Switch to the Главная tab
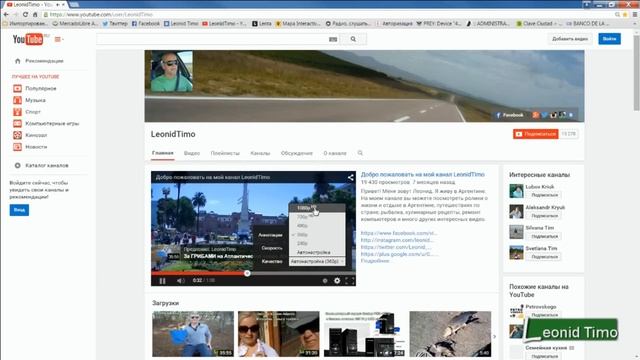The width and height of the screenshot is (640, 360). tap(162, 153)
